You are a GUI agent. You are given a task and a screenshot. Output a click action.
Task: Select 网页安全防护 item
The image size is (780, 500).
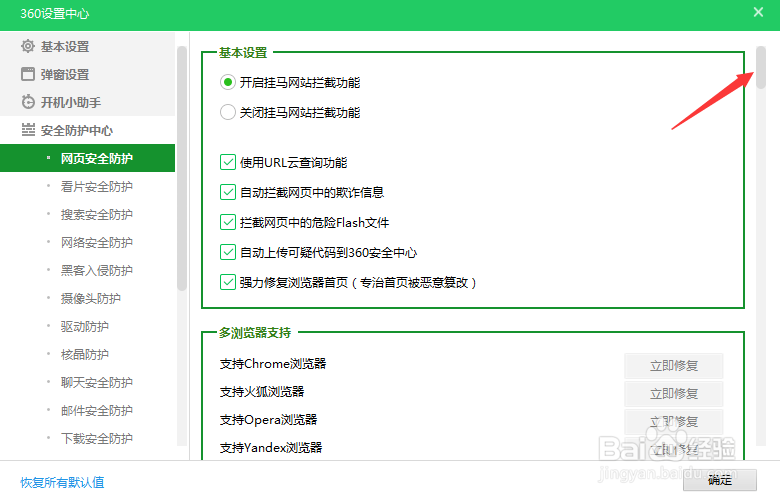click(88, 158)
